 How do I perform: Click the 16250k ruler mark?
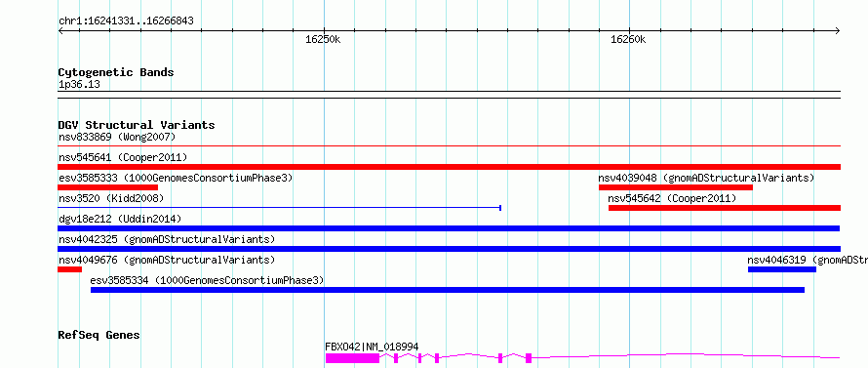[x=323, y=40]
